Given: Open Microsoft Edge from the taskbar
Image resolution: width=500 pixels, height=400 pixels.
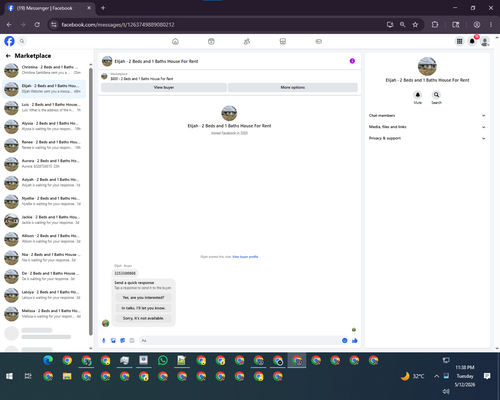Looking at the screenshot, I should tap(48, 360).
